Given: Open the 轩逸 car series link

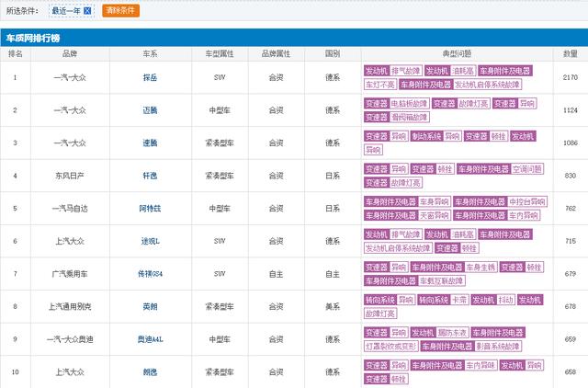Looking at the screenshot, I should point(150,176).
